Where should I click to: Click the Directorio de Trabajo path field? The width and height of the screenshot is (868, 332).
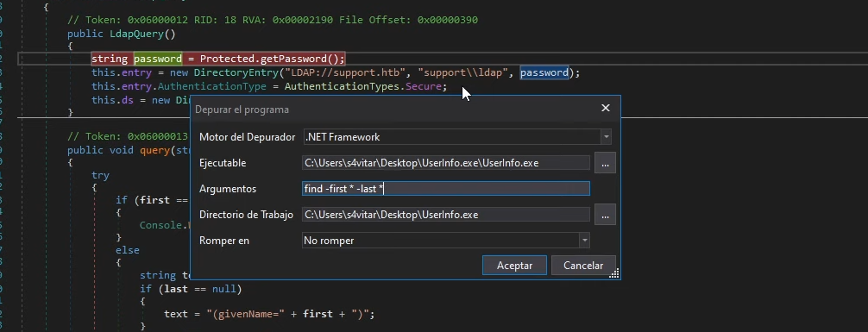pos(445,214)
